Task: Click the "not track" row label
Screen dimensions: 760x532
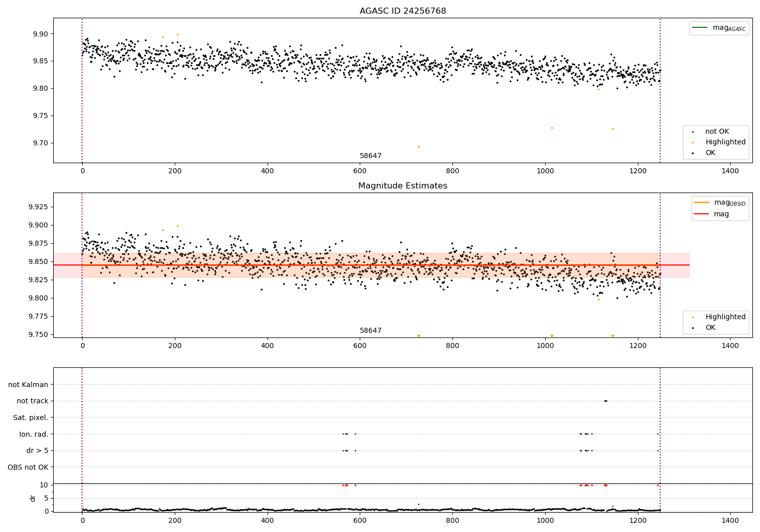Action: click(x=32, y=401)
